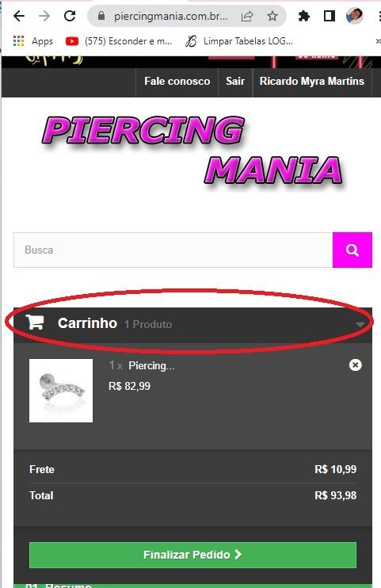Open the browser side panel icon
The image size is (381, 588).
point(330,16)
